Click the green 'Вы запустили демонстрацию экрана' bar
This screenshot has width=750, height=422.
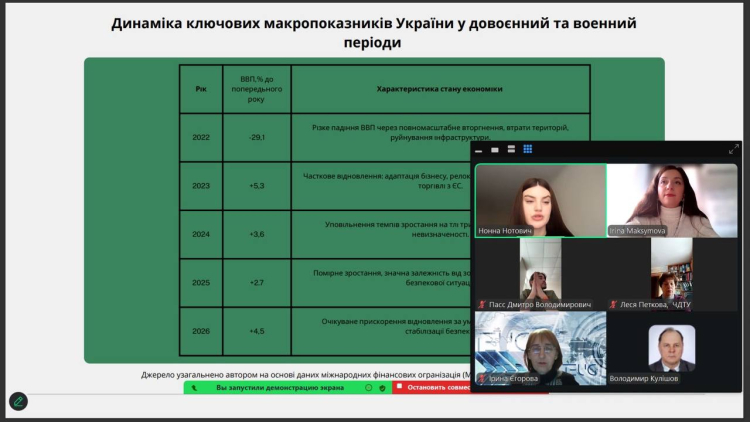coord(280,387)
